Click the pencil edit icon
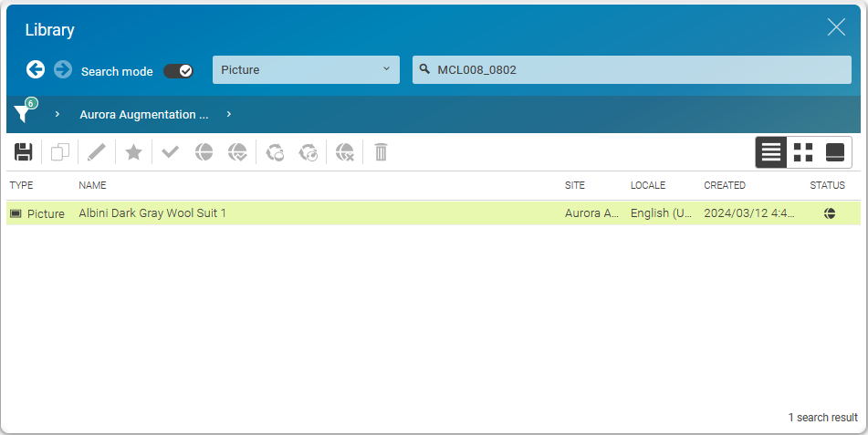This screenshot has width=868, height=435. click(97, 152)
